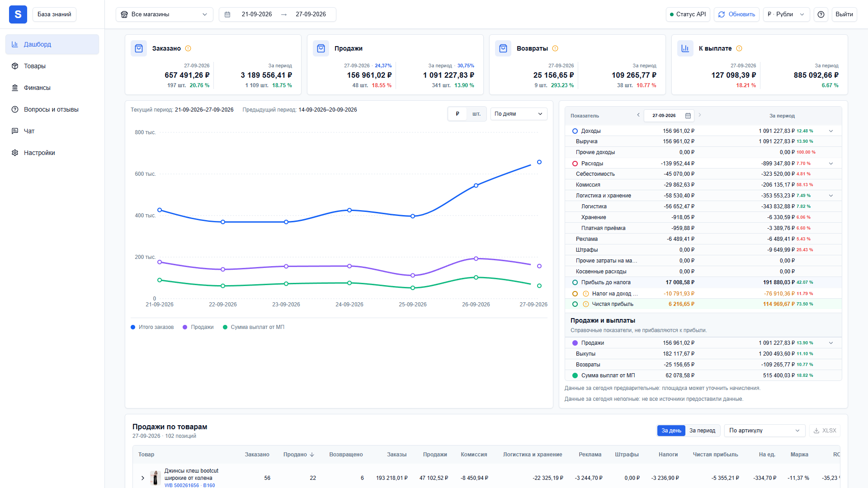The width and height of the screenshot is (868, 488).
Task: Click sort arrow next to Продано column
Action: (x=312, y=455)
